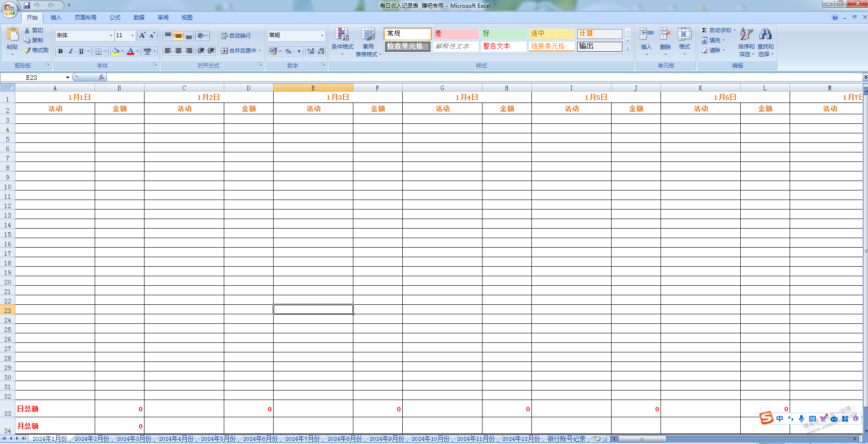Increase decimal places
Viewport: 868px width, 444px height.
pyautogui.click(x=311, y=51)
